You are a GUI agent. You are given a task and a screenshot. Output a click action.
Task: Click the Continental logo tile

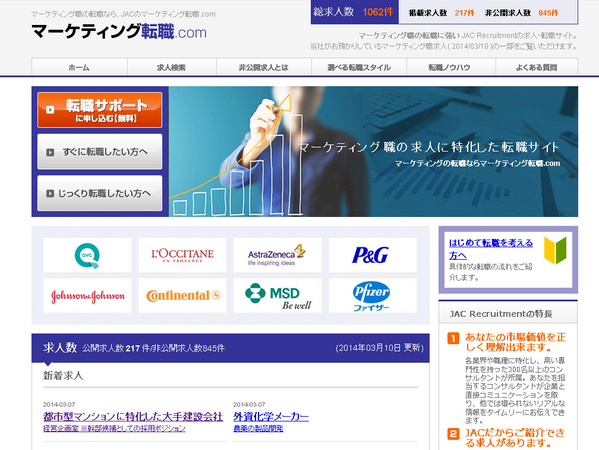tap(182, 296)
